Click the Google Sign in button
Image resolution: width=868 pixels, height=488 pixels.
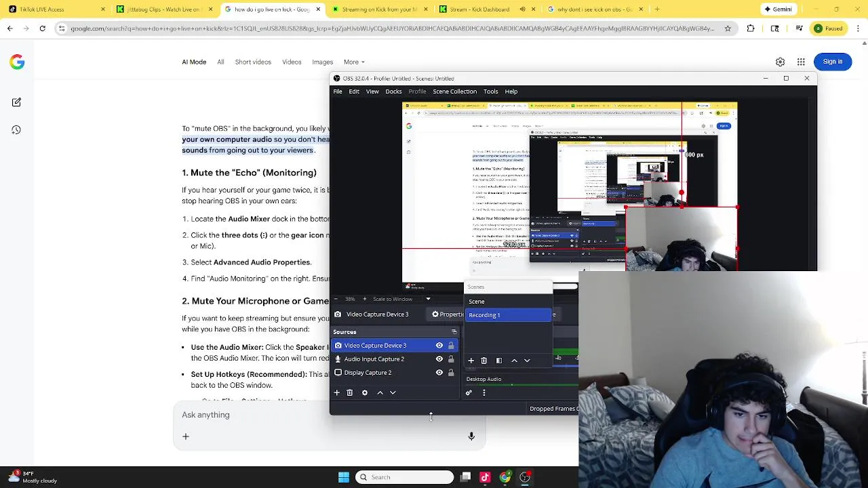(x=833, y=62)
